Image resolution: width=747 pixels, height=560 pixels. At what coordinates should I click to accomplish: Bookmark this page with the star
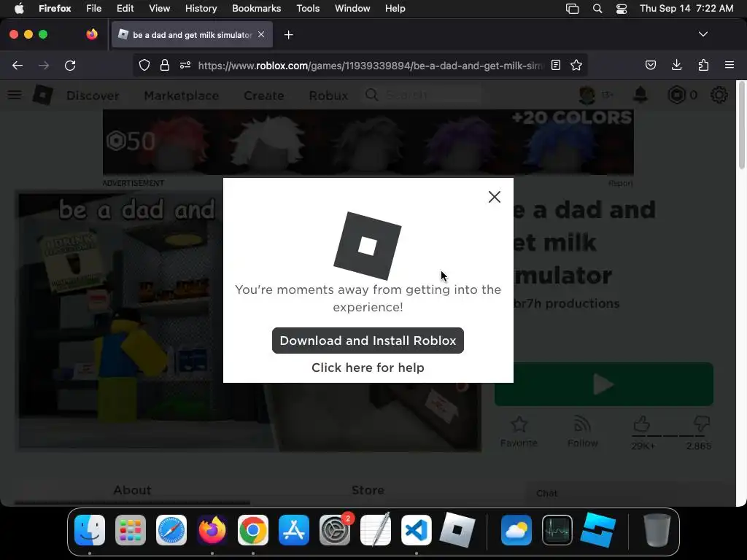(576, 65)
